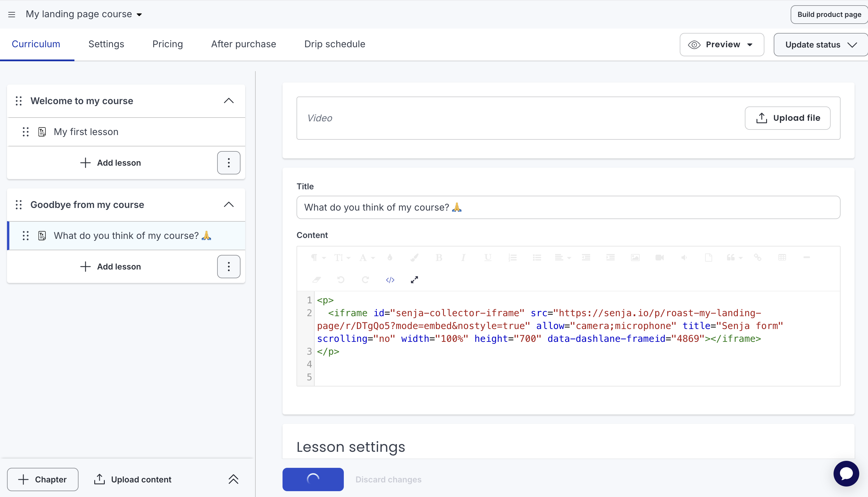This screenshot has height=497, width=868.
Task: Click Discard changes link
Action: [x=388, y=480]
